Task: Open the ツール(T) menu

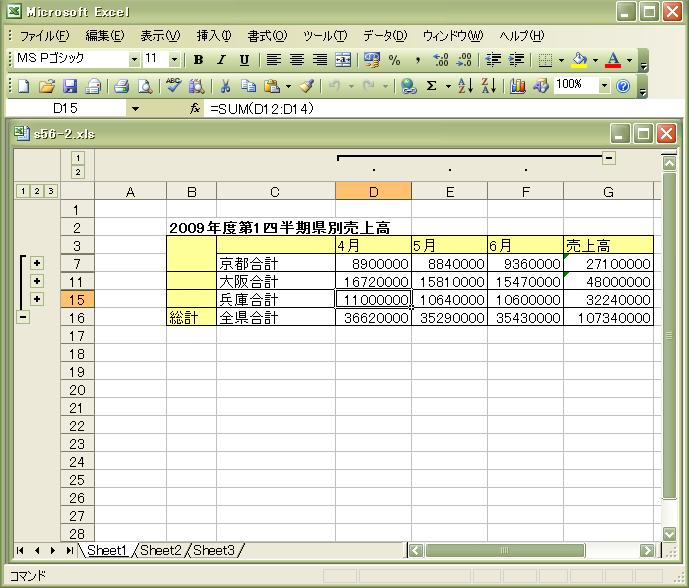Action: point(325,36)
